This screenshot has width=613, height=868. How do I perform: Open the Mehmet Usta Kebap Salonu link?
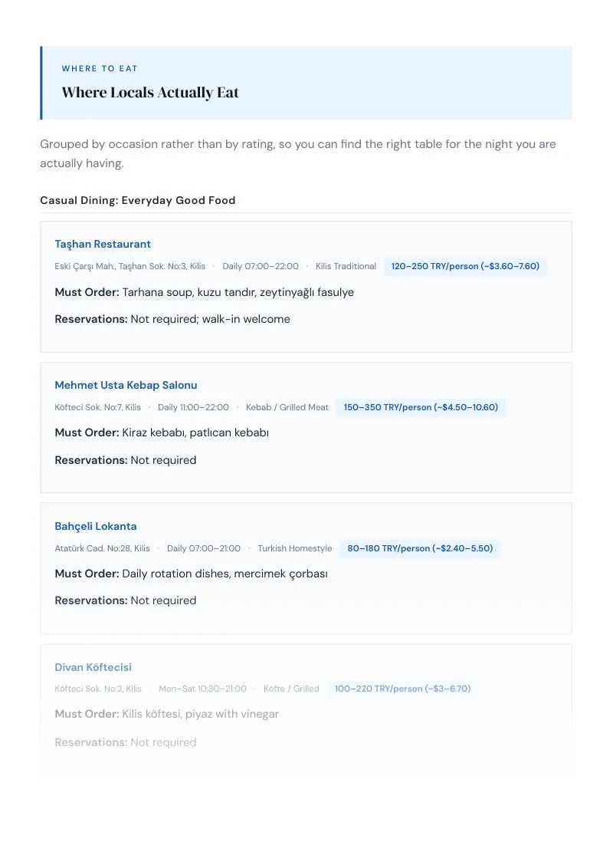coord(126,385)
